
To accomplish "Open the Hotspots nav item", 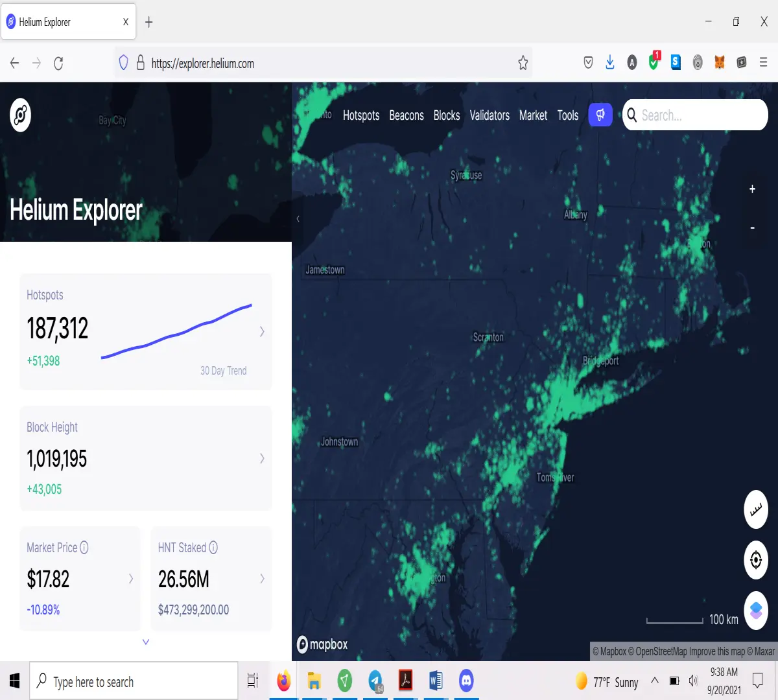I will tap(361, 115).
